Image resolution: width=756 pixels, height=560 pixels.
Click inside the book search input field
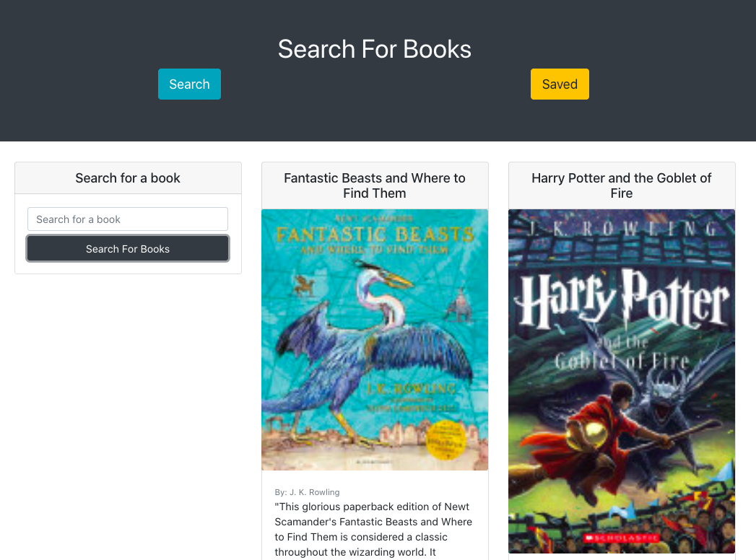[x=127, y=219]
